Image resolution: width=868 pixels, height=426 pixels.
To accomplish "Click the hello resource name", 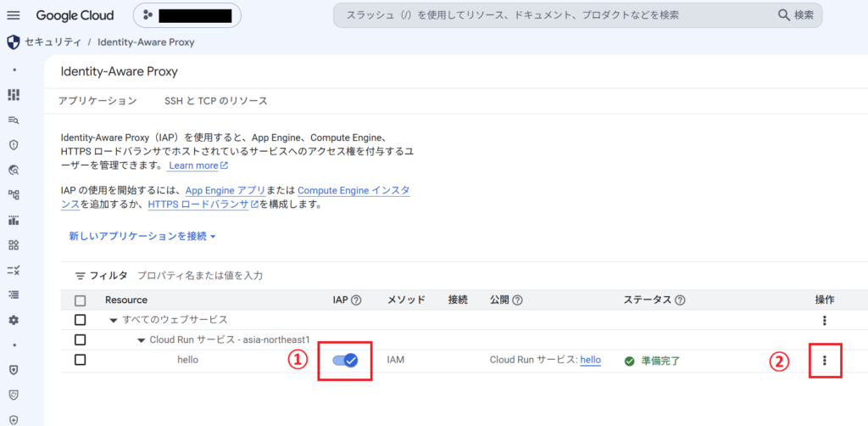I will [x=187, y=360].
